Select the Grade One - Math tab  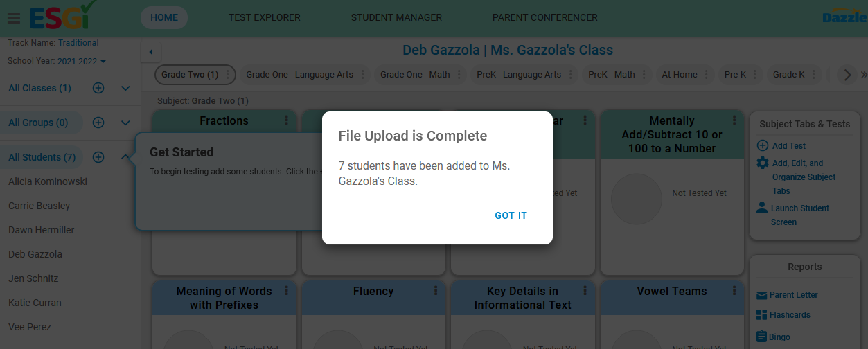[415, 74]
